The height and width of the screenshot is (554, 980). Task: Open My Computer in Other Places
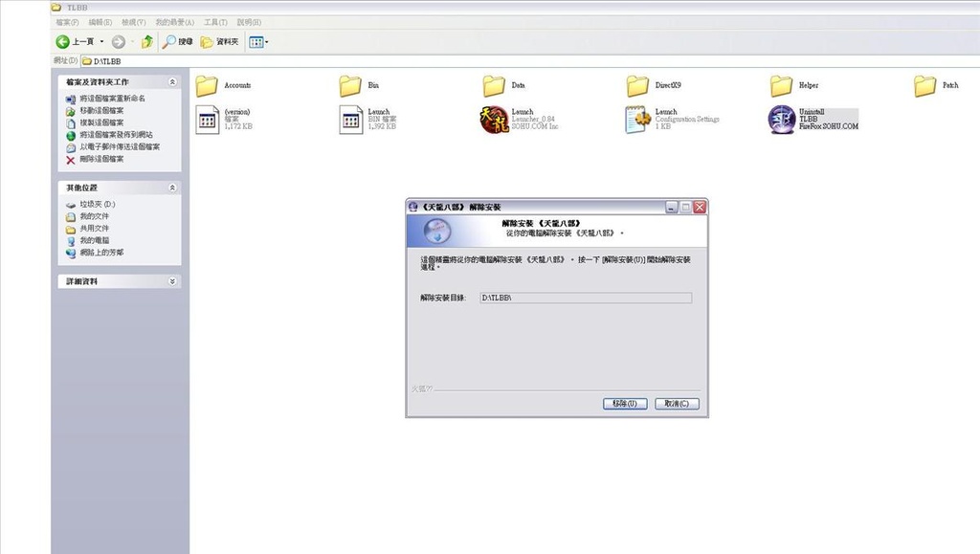tap(94, 240)
